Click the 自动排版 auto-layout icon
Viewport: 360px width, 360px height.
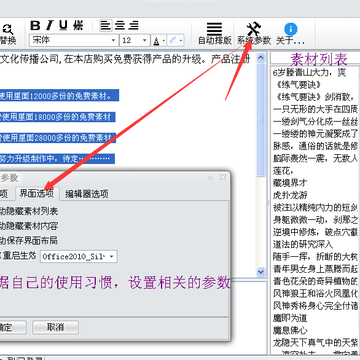point(215,29)
